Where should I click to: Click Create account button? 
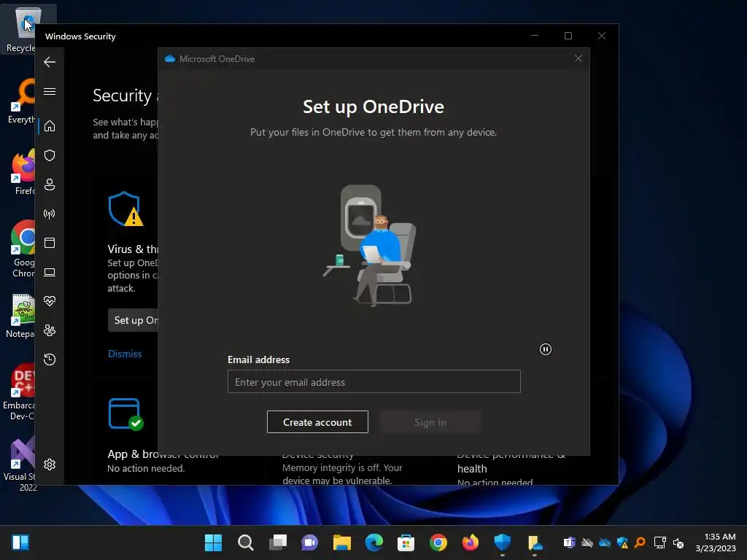click(317, 422)
